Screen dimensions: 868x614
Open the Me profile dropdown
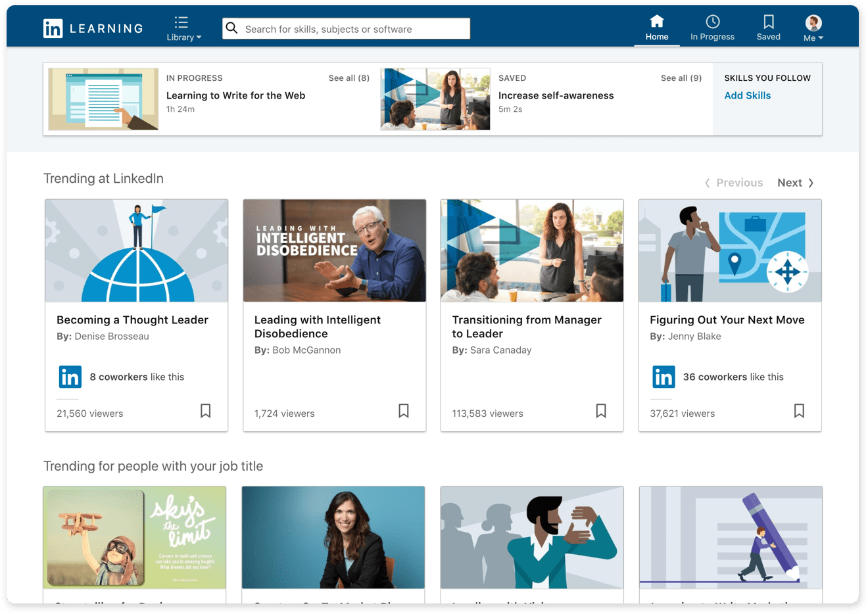click(x=813, y=28)
